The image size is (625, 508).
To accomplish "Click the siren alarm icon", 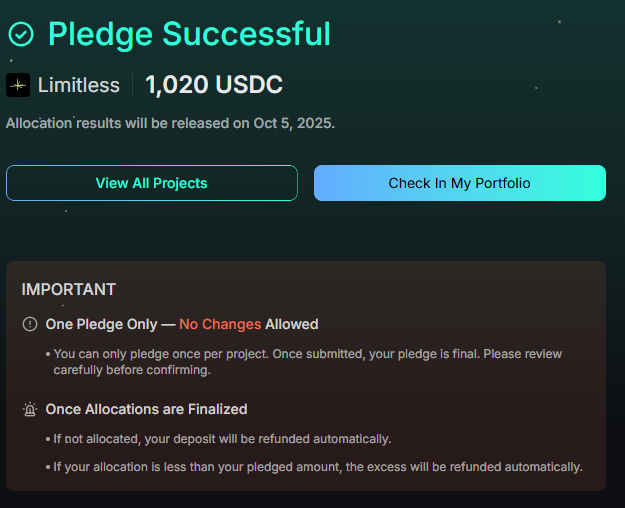I will [30, 410].
